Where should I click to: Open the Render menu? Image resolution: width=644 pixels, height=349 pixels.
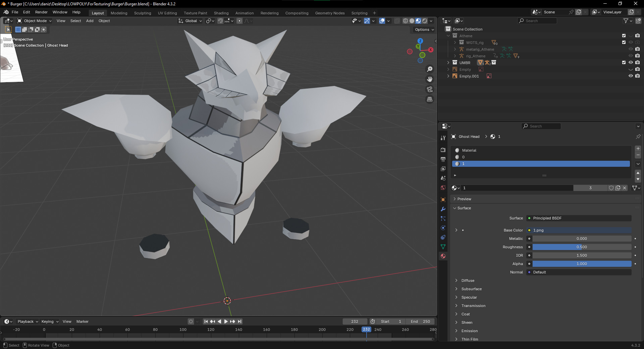[x=41, y=12]
